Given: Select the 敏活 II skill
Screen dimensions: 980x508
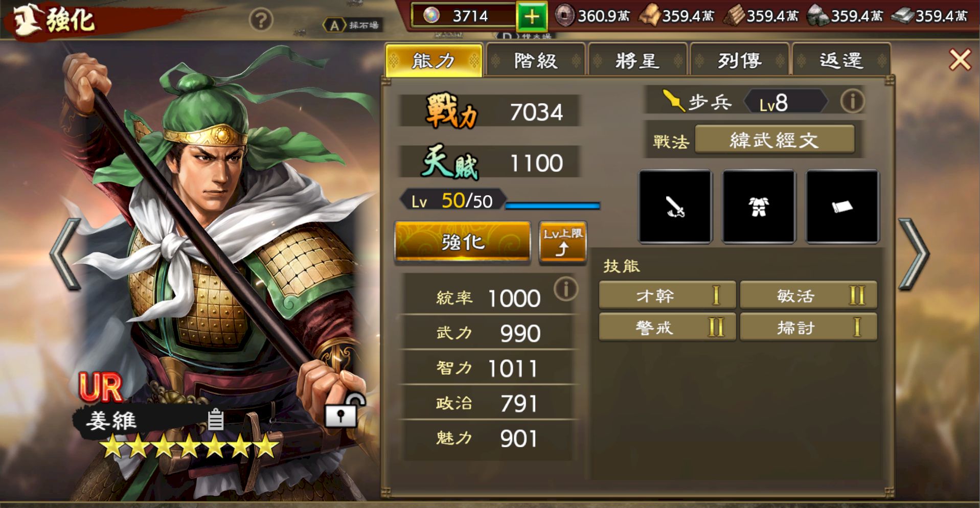Looking at the screenshot, I should click(x=808, y=295).
